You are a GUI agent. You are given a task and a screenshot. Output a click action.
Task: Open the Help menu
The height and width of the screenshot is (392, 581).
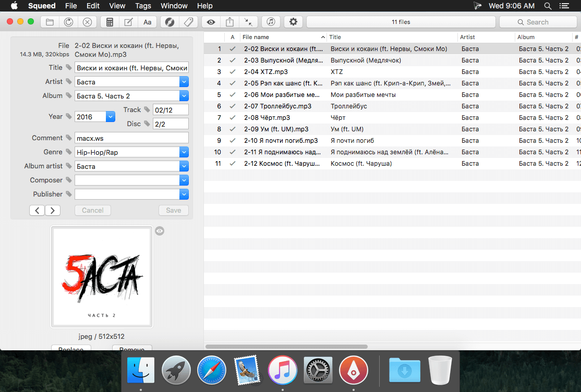204,6
